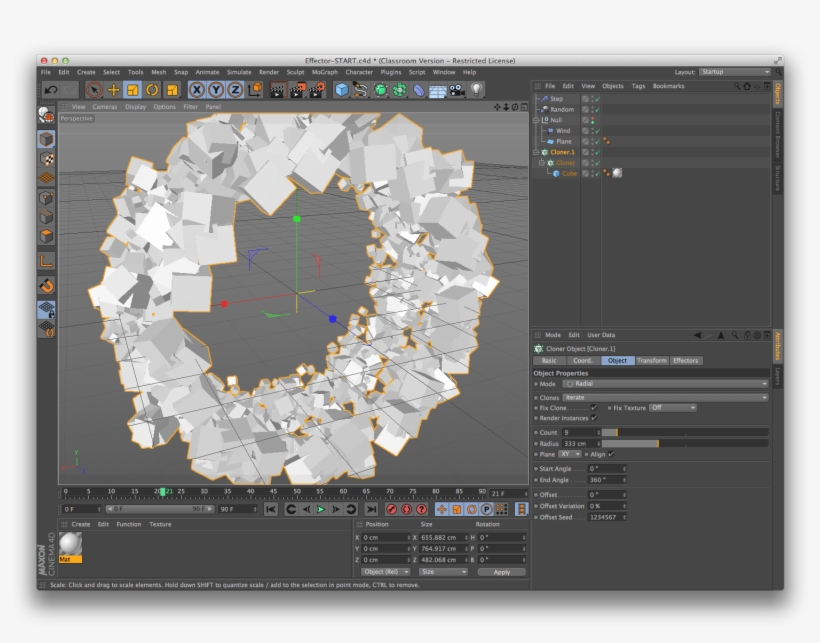Open the Fix Texture dropdown set to Off

672,407
